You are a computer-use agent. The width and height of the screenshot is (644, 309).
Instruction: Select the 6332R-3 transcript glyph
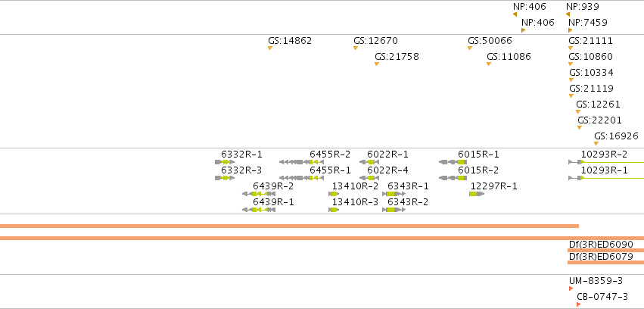click(225, 178)
